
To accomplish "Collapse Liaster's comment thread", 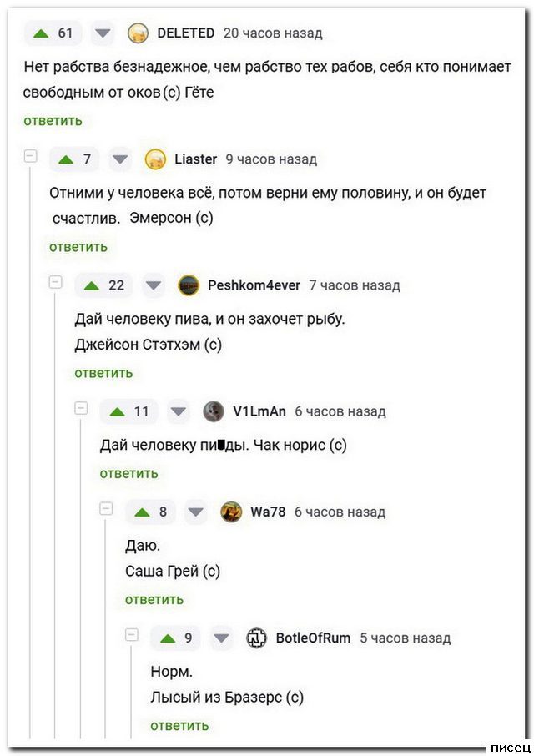I will coord(31,156).
